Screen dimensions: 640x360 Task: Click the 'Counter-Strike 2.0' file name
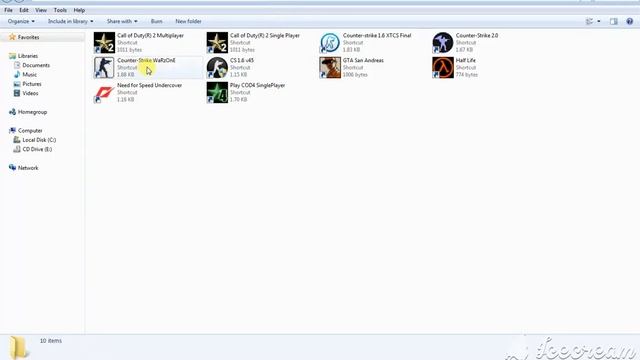coord(477,36)
